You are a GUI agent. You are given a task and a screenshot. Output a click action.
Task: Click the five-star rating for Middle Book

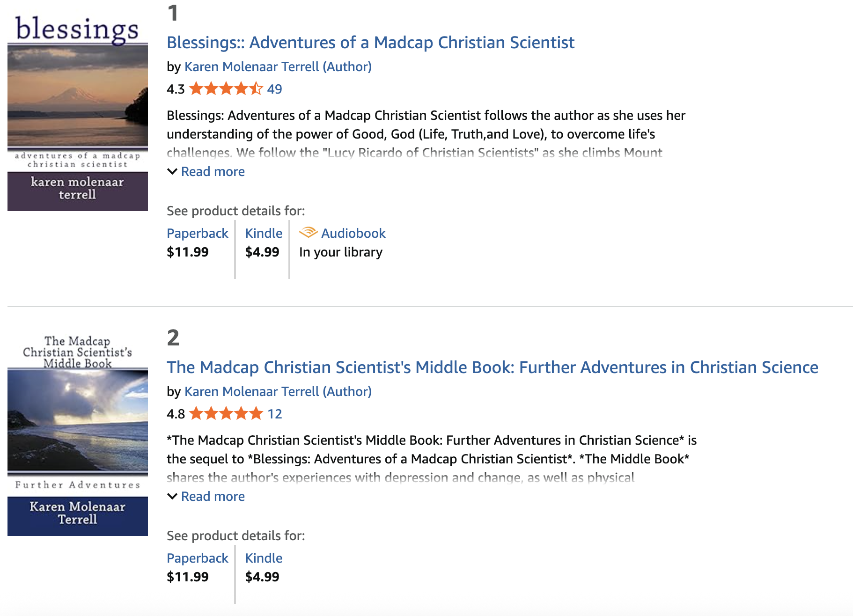226,413
